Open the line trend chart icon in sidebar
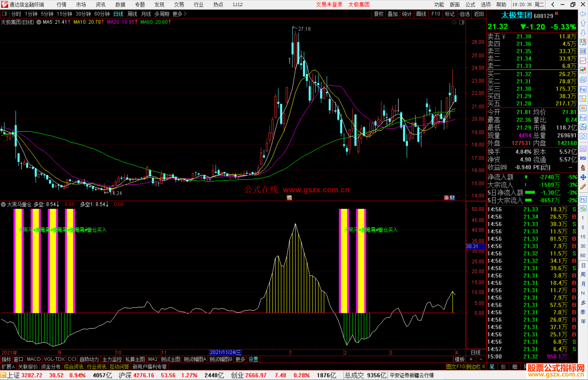The width and height of the screenshot is (588, 380). click(x=583, y=61)
